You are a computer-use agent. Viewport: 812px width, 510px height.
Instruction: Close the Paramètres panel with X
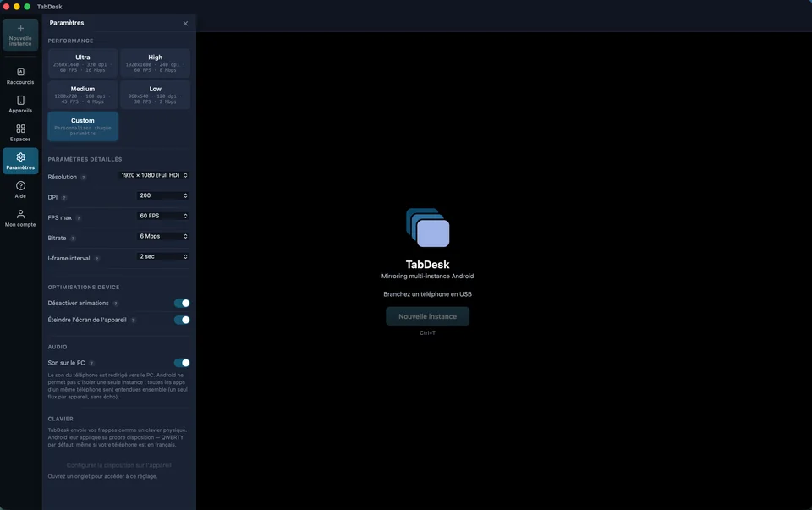[185, 24]
